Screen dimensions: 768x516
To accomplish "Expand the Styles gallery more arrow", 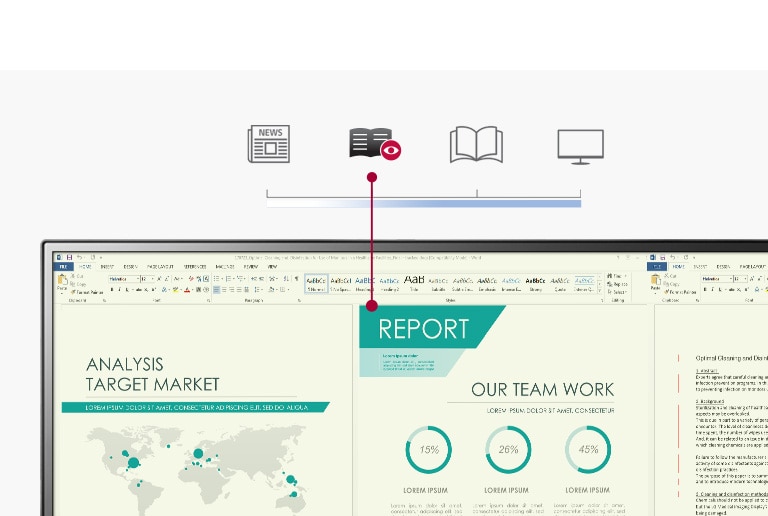I will (x=600, y=292).
